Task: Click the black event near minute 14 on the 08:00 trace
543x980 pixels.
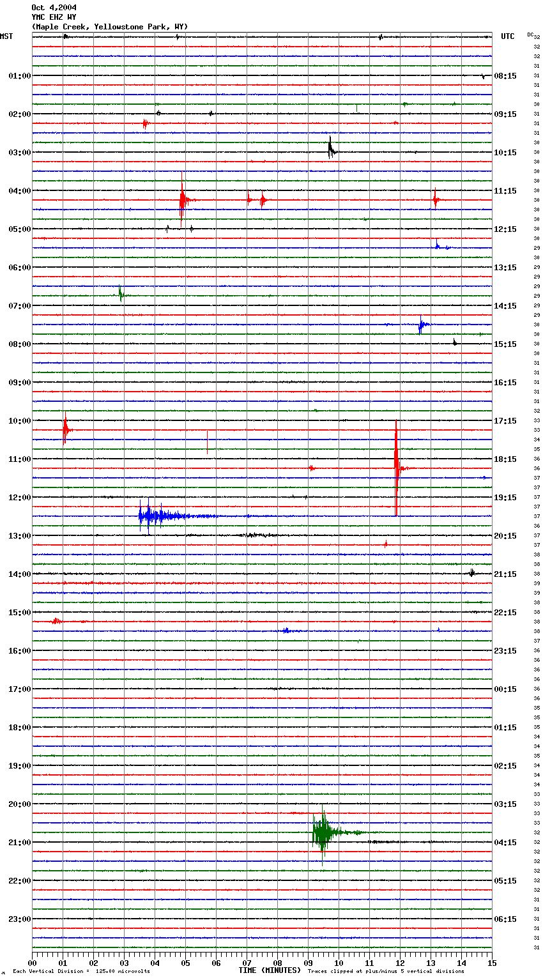Action: (x=455, y=343)
